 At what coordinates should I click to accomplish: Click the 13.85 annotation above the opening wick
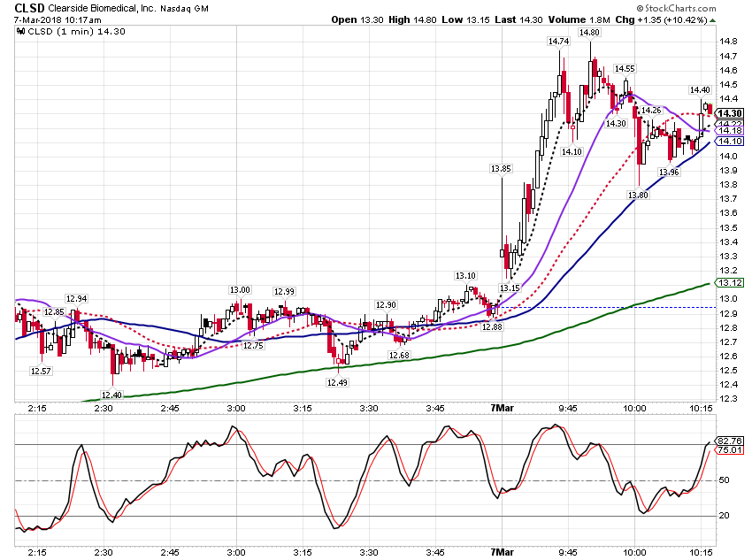coord(501,168)
